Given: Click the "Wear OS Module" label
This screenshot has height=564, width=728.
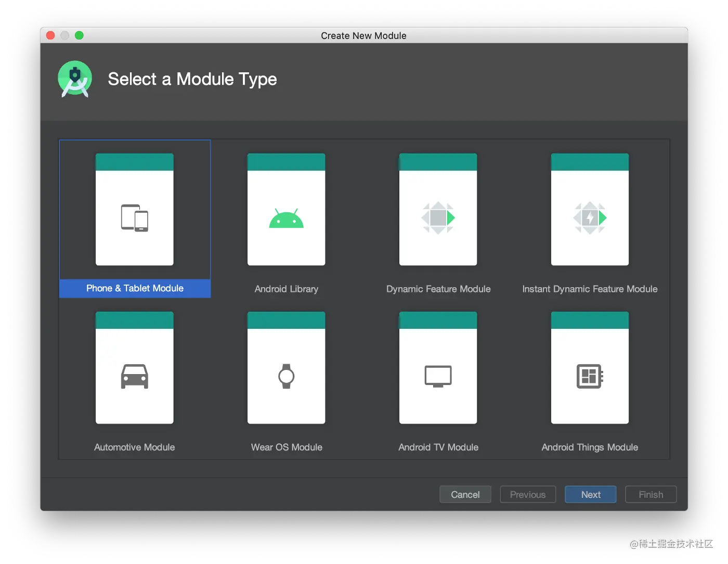Looking at the screenshot, I should point(287,447).
